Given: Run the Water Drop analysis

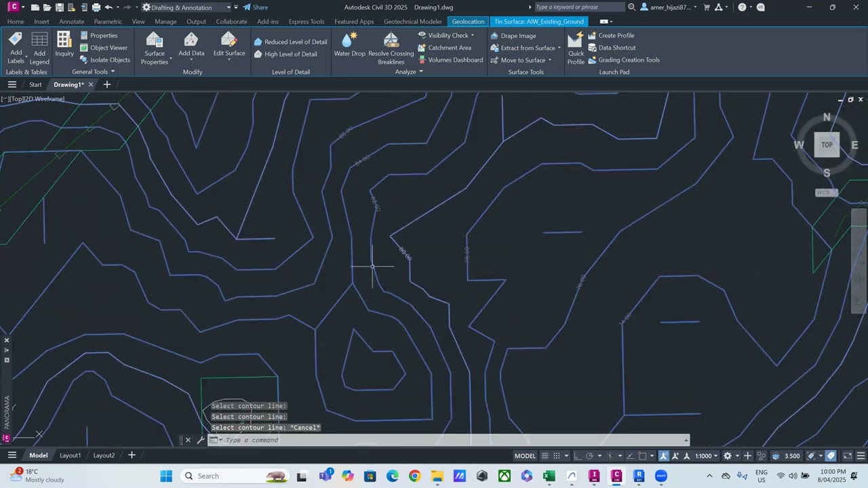Looking at the screenshot, I should point(350,44).
